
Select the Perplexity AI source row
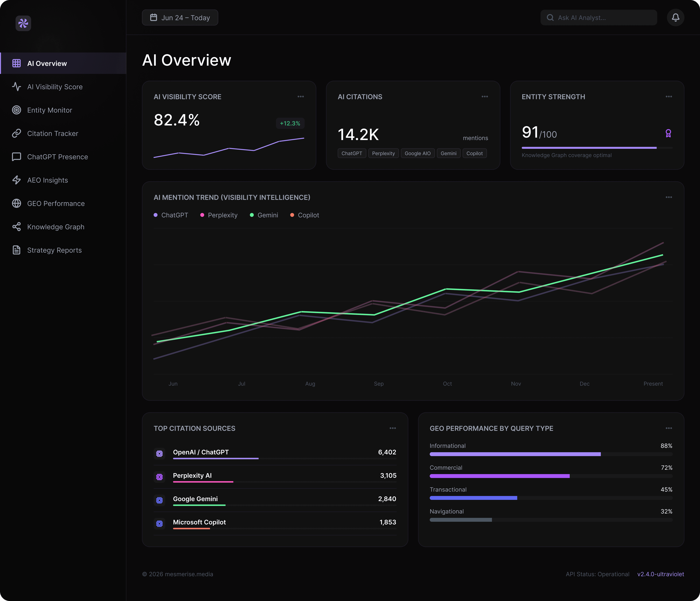(275, 477)
